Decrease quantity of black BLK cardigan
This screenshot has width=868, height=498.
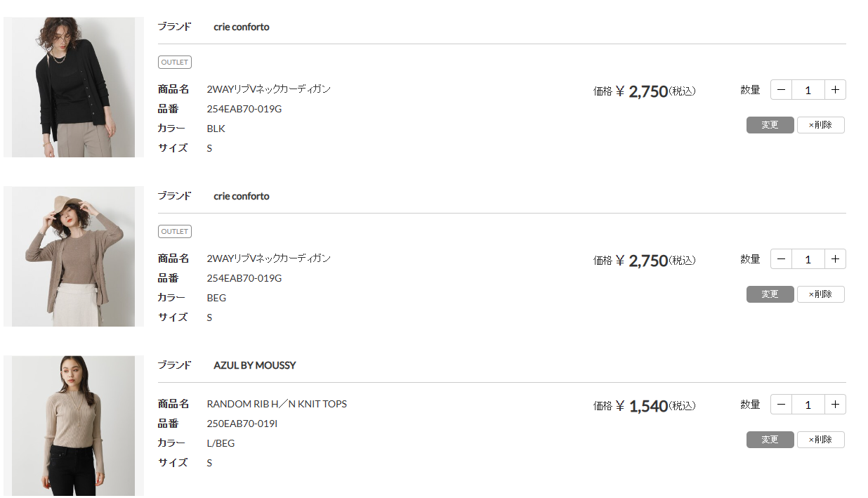(x=781, y=90)
